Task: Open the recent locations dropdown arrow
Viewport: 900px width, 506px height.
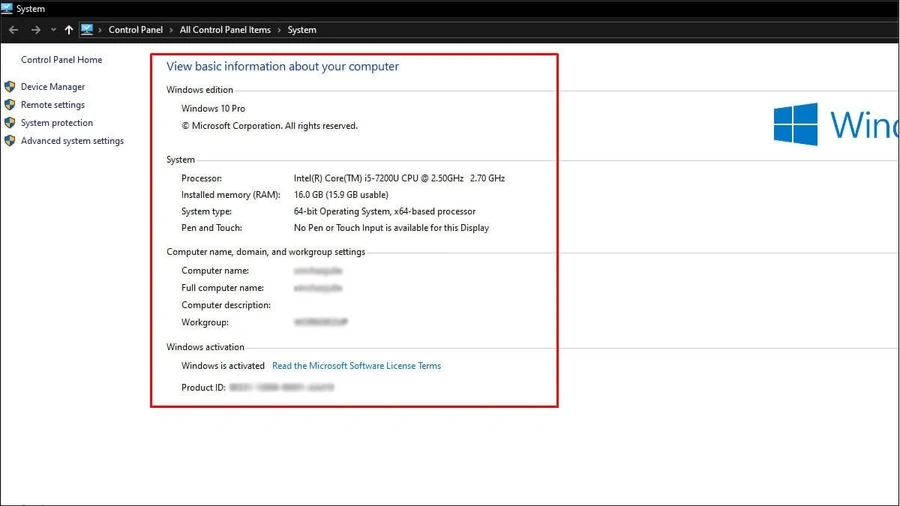Action: [53, 30]
